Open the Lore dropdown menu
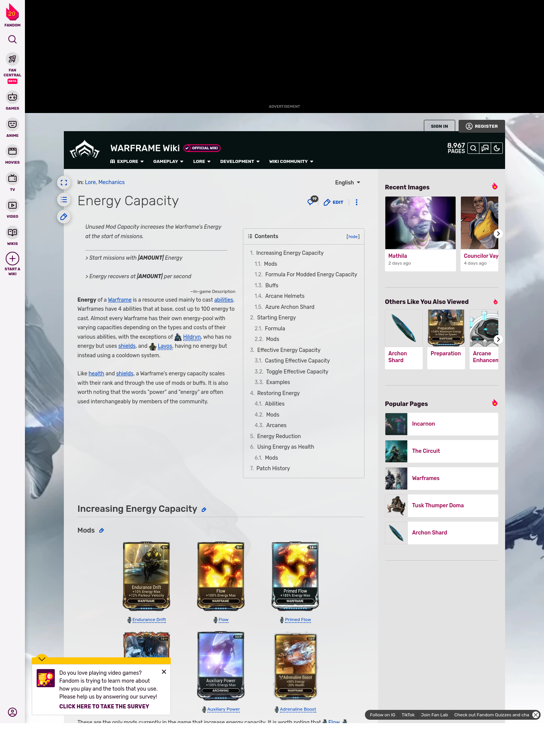This screenshot has height=756, width=544. (x=202, y=161)
